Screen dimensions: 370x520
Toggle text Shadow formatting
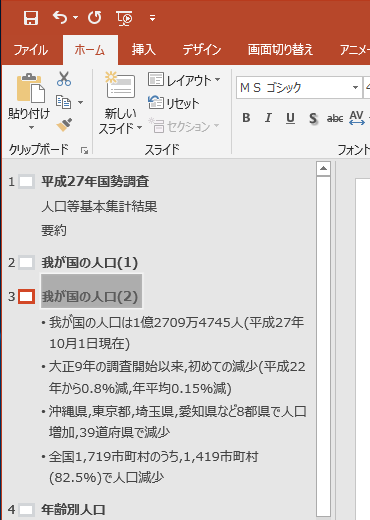tap(313, 118)
